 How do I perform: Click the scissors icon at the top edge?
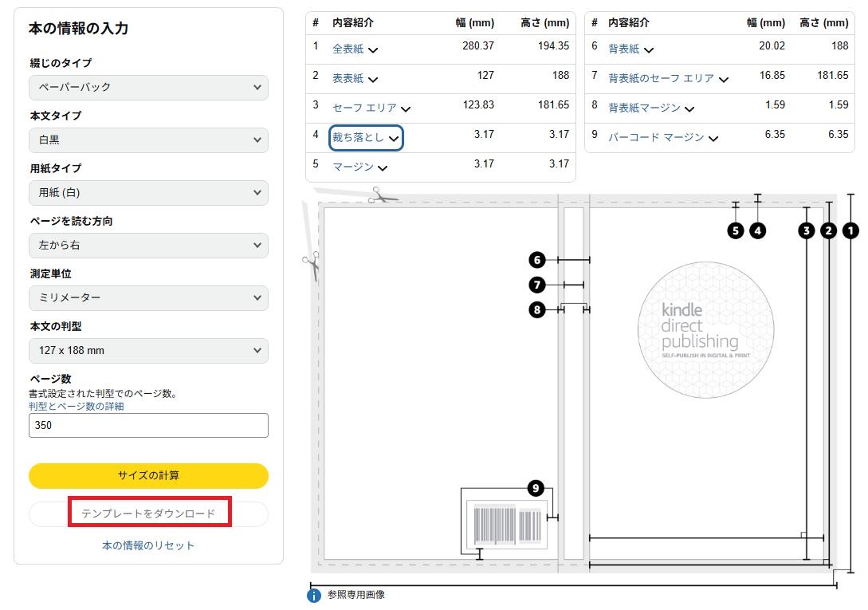pyautogui.click(x=381, y=195)
